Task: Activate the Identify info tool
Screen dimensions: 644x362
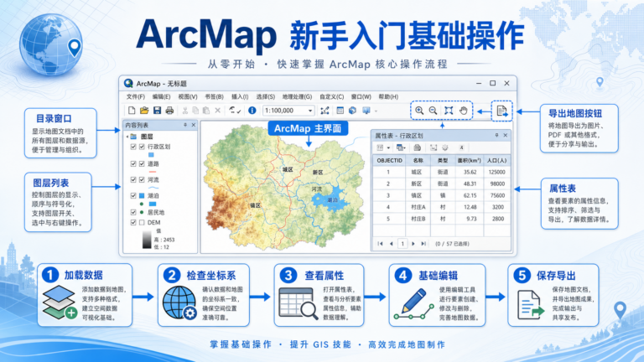Action: [x=252, y=111]
